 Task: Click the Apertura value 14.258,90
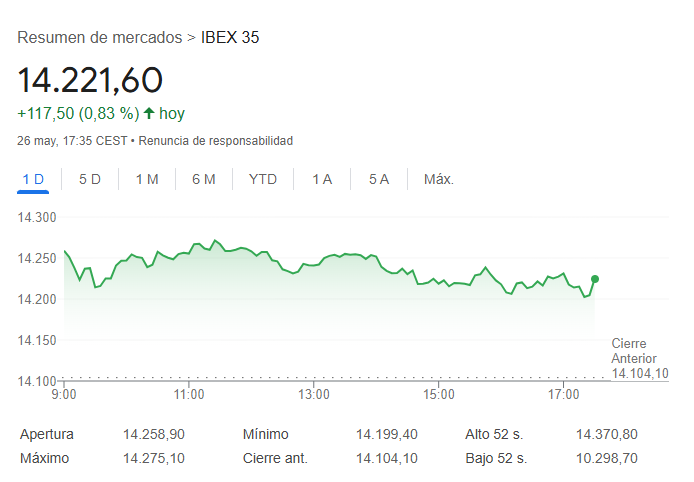click(154, 435)
